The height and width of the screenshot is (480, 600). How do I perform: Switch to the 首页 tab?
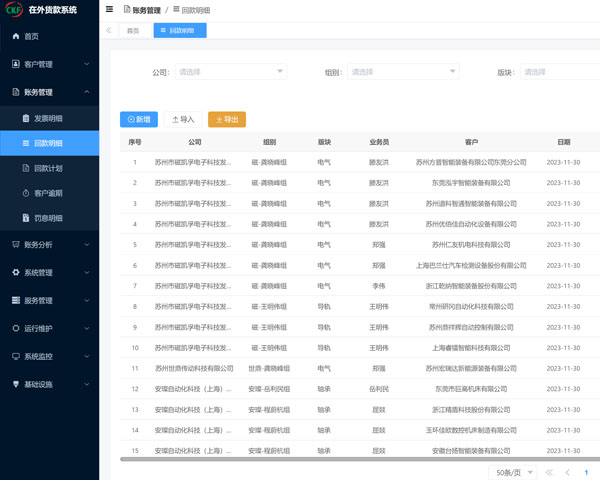[x=133, y=31]
